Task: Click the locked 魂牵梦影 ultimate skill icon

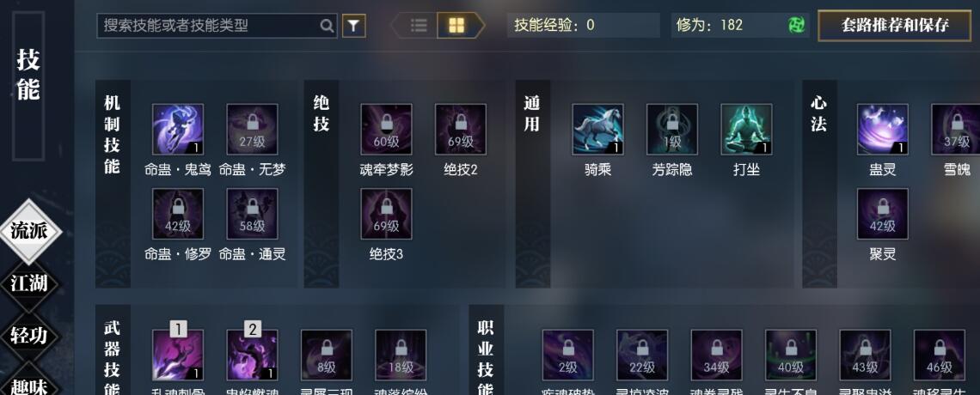Action: [386, 129]
